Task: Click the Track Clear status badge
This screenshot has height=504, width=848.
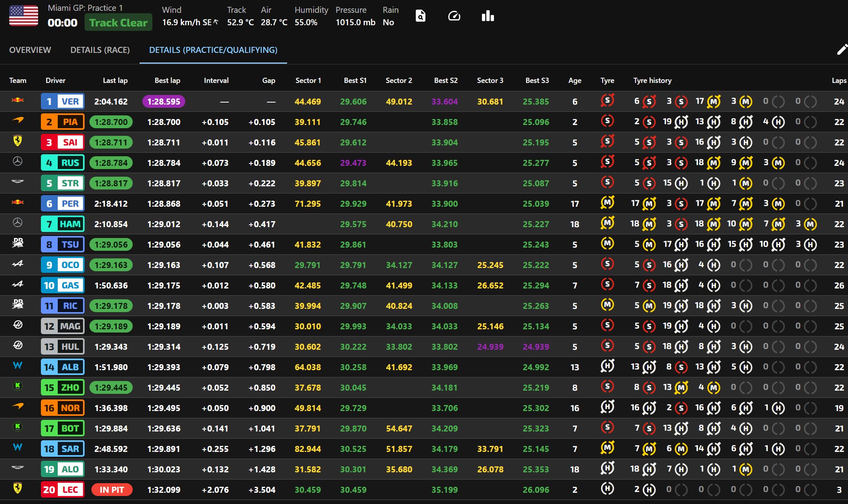Action: click(118, 22)
